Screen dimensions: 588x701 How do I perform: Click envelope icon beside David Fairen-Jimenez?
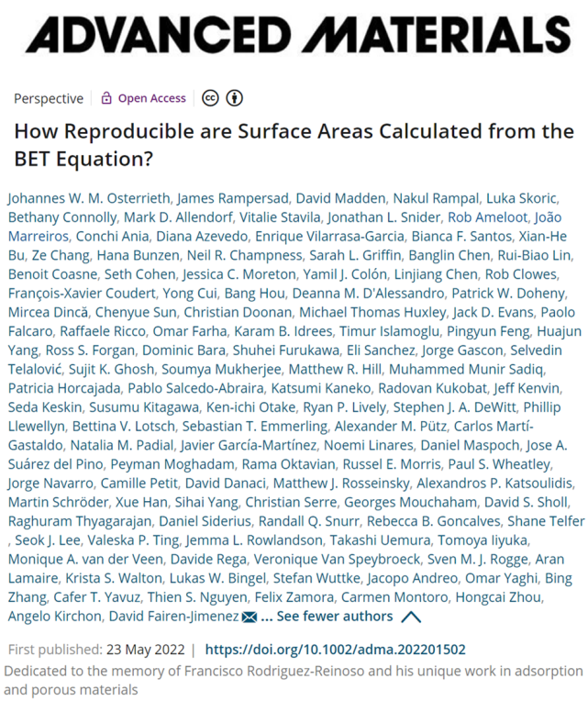[249, 618]
